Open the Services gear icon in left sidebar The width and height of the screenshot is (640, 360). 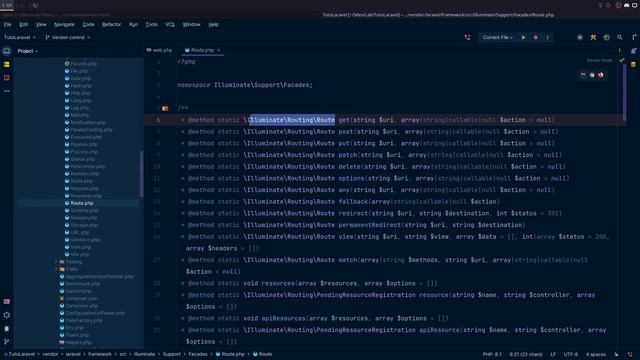(7, 315)
